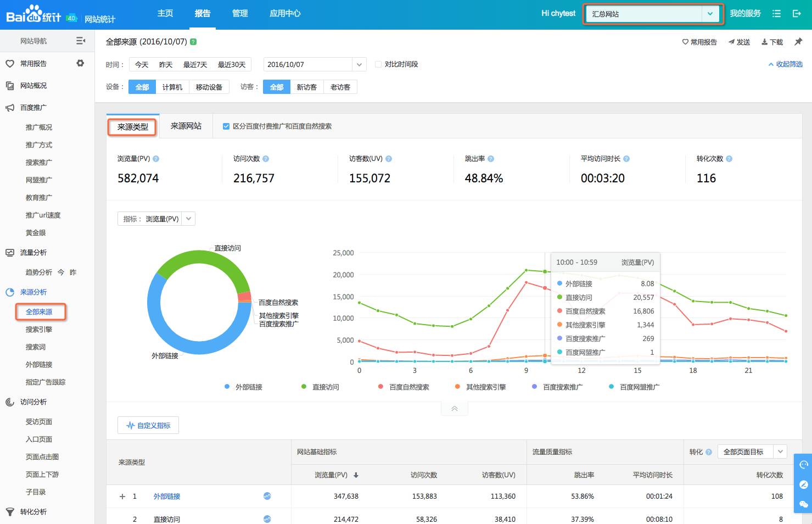Toggle 直接访问 series in chart legend
The width and height of the screenshot is (812, 524).
click(320, 387)
